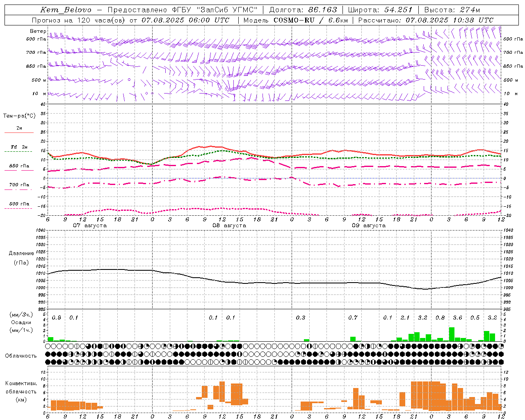Select the (мм/3ч.) precipitation unit label

[21, 315]
